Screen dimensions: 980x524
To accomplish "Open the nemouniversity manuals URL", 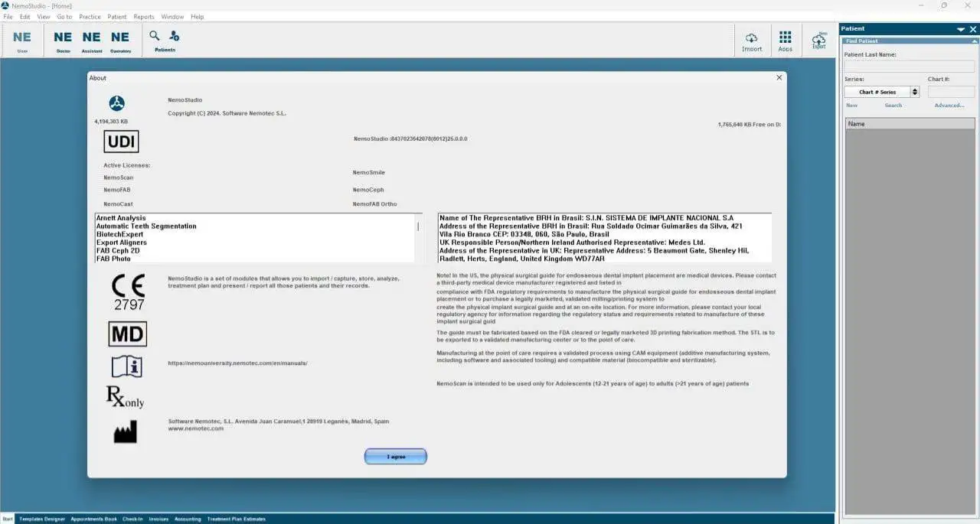I will [x=237, y=363].
